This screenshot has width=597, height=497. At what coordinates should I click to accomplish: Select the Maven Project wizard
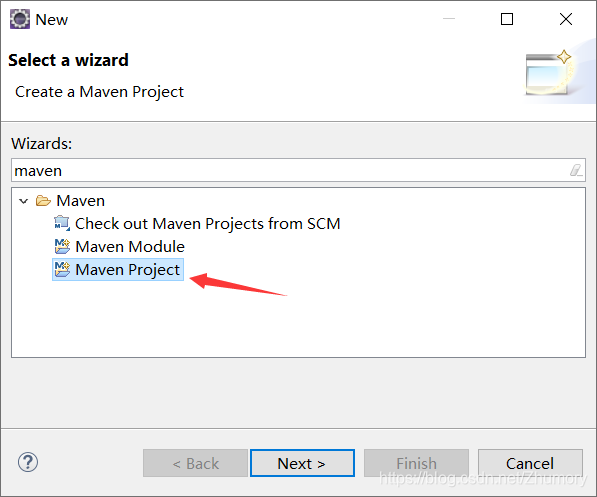(x=128, y=269)
